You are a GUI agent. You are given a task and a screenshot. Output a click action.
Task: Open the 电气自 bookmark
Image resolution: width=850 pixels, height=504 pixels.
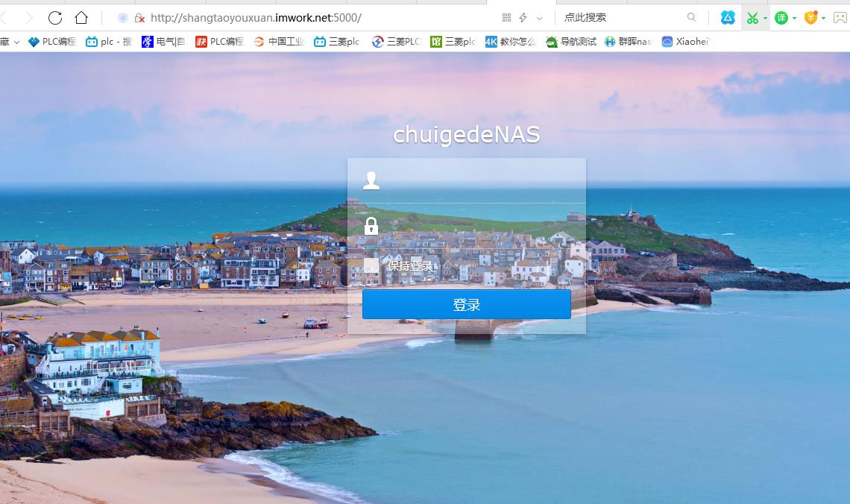164,42
